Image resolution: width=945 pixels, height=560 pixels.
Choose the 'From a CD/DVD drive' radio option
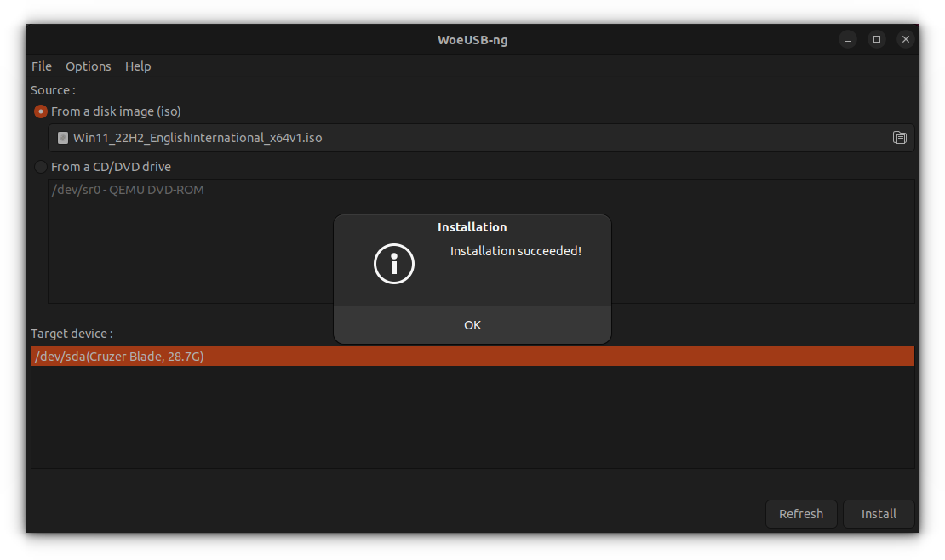click(41, 167)
